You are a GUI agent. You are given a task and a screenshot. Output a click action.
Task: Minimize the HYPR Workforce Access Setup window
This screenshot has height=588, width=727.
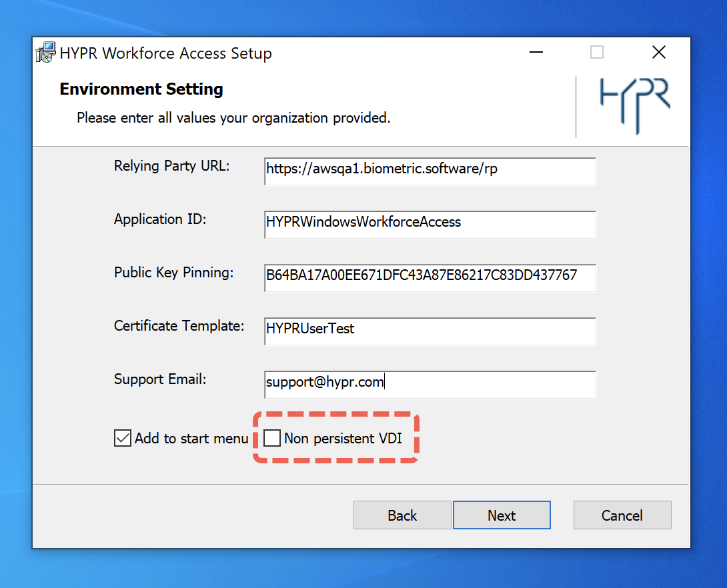[x=536, y=53]
